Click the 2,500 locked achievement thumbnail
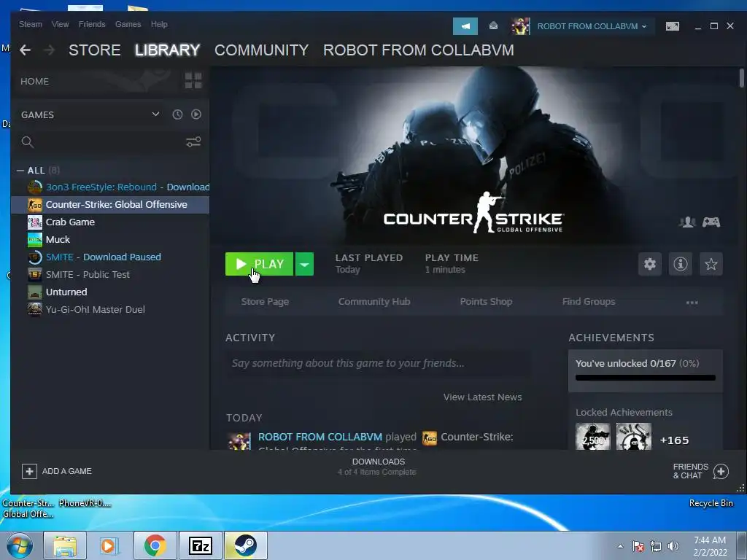747x560 pixels. tap(592, 437)
